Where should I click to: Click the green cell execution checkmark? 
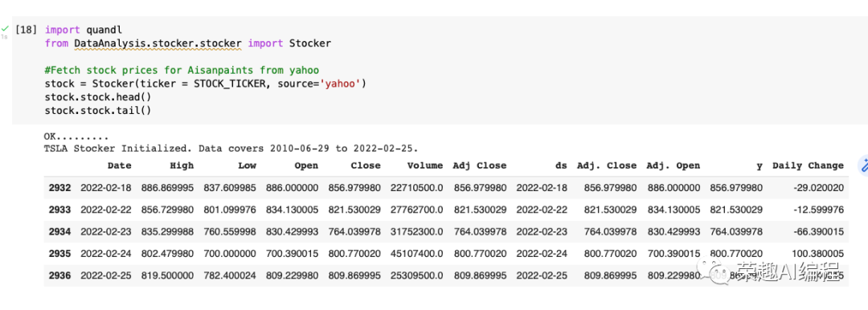pyautogui.click(x=5, y=28)
